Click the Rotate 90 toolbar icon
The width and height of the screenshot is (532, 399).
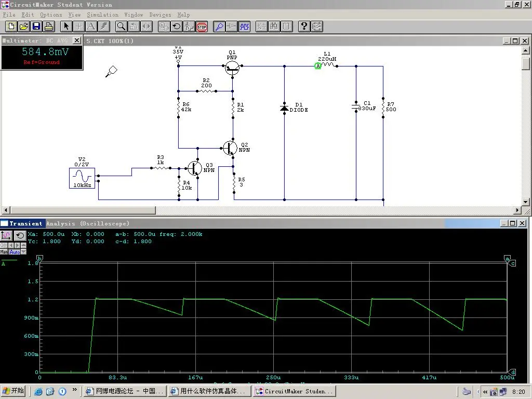coord(134,26)
